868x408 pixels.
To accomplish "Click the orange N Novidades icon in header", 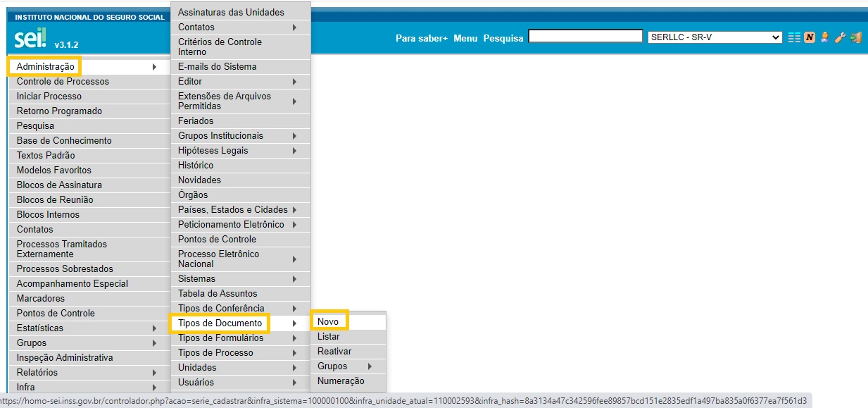I will click(810, 38).
